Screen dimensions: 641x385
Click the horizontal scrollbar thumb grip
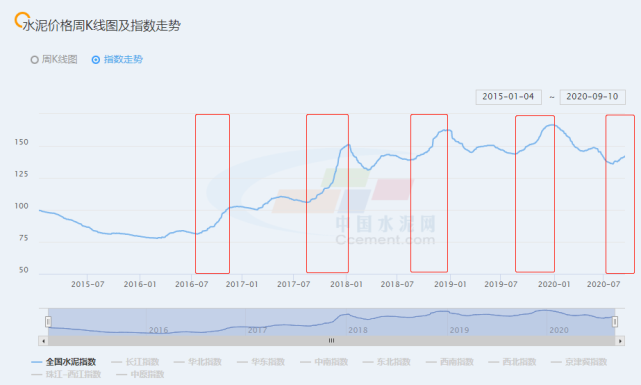pyautogui.click(x=332, y=340)
